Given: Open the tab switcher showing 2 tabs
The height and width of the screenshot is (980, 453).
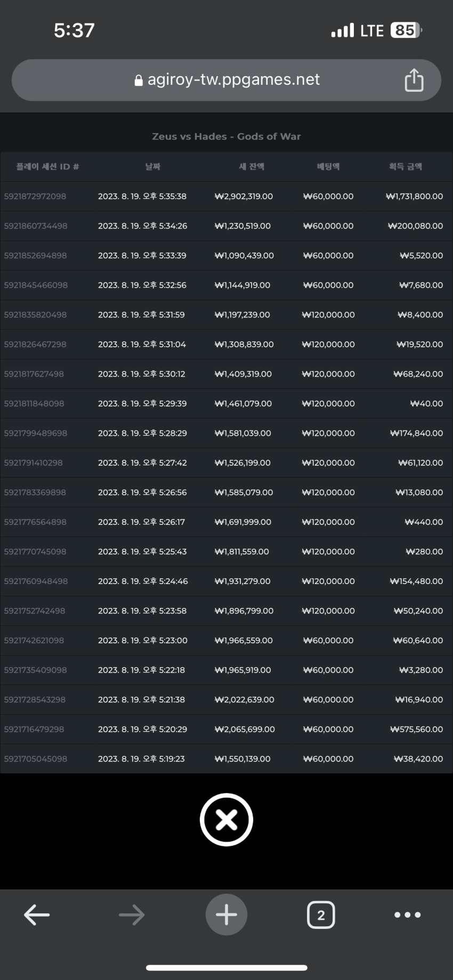Looking at the screenshot, I should coord(321,915).
